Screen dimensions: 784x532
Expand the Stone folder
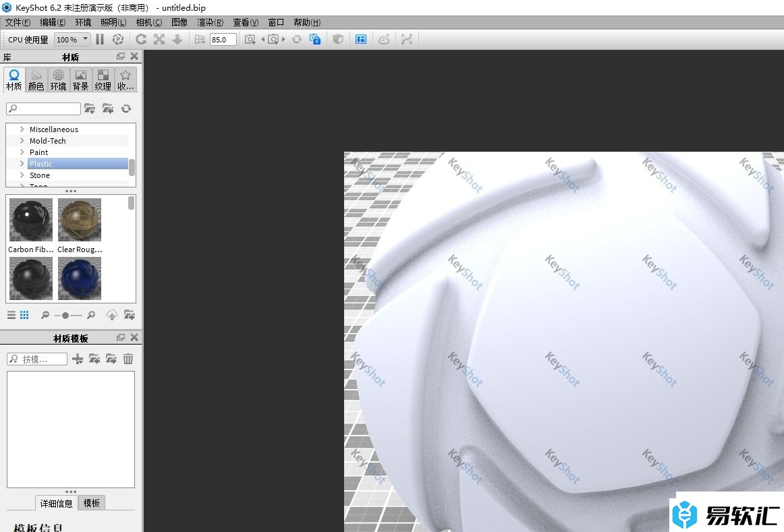(x=22, y=175)
